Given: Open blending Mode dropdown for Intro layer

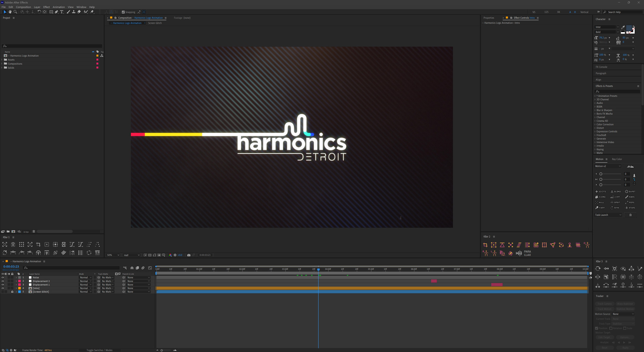Looking at the screenshot, I should [x=86, y=288].
